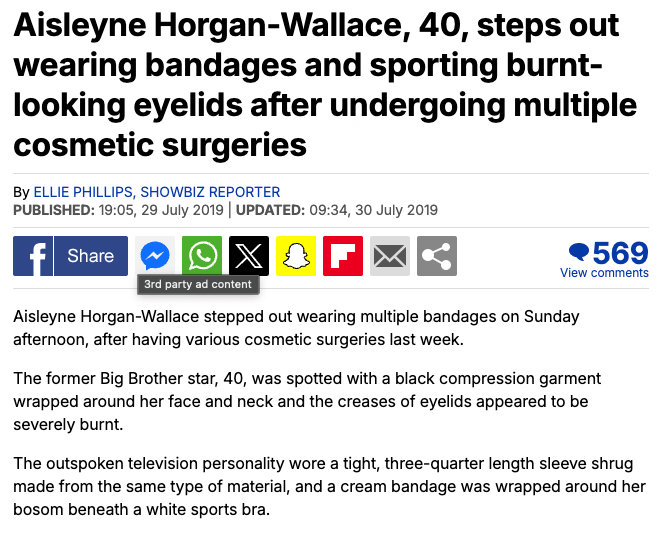Open the grey more-sharing-options icon
Image resolution: width=664 pixels, height=536 pixels.
click(x=437, y=256)
